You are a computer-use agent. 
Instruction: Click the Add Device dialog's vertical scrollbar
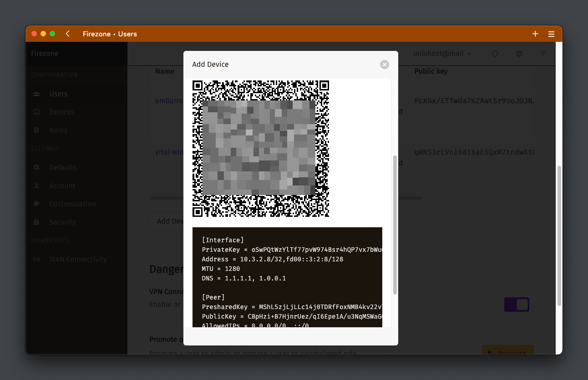point(395,225)
